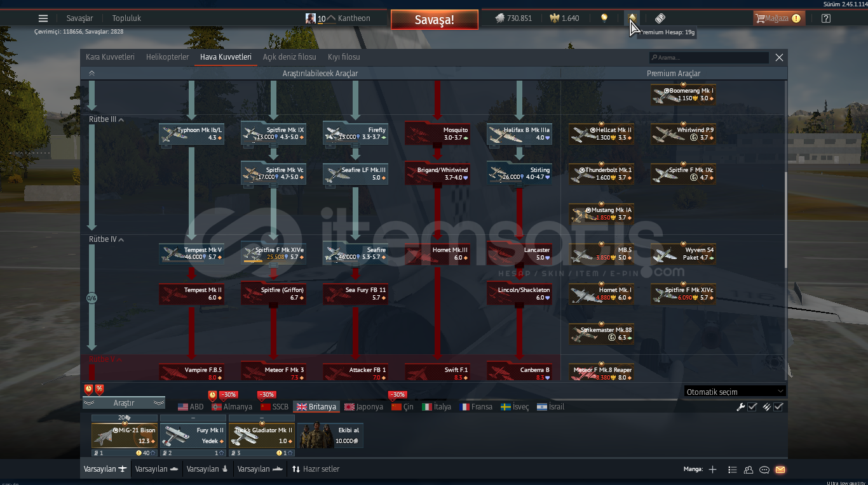Add squad member plus icon
Viewport: 868px width, 485px height.
(712, 470)
